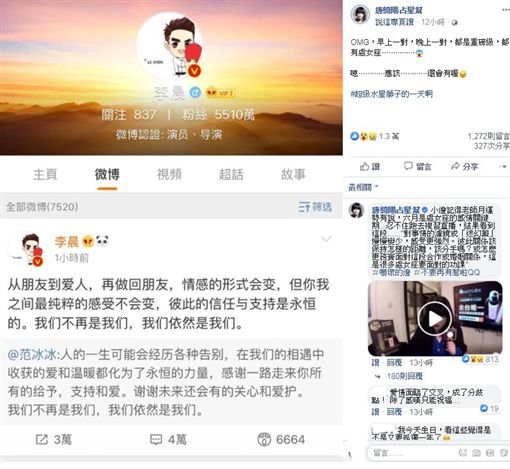Switch to the 視頻 tab

pyautogui.click(x=169, y=174)
